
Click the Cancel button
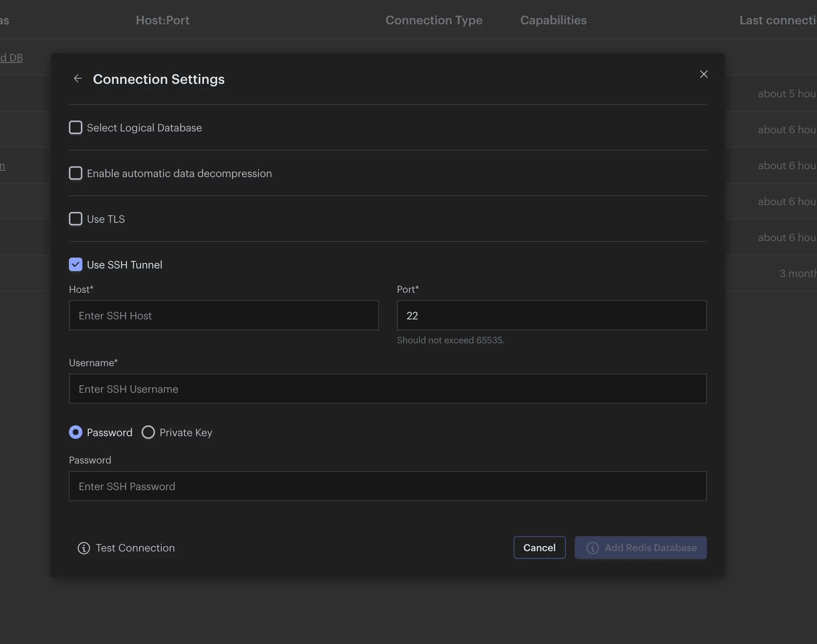pos(539,547)
